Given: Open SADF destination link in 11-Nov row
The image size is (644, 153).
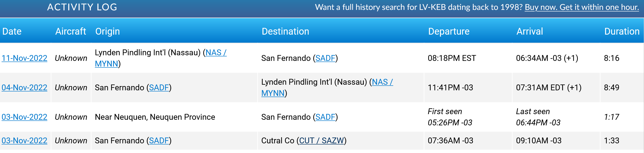Looking at the screenshot, I should point(325,58).
